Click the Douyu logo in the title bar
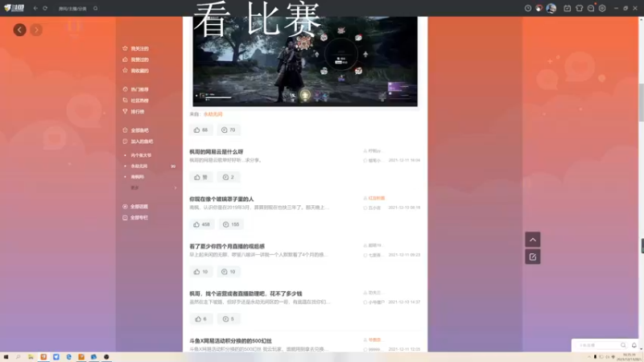This screenshot has height=362, width=644. point(14,8)
